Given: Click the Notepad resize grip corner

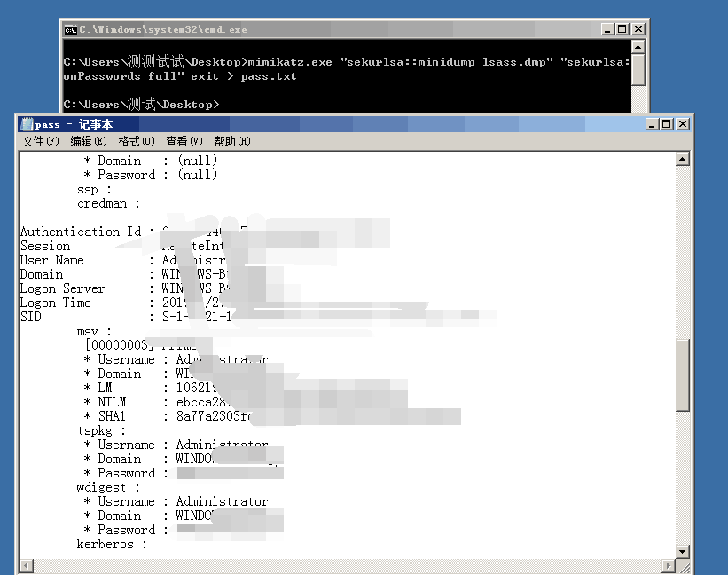Looking at the screenshot, I should [x=684, y=567].
